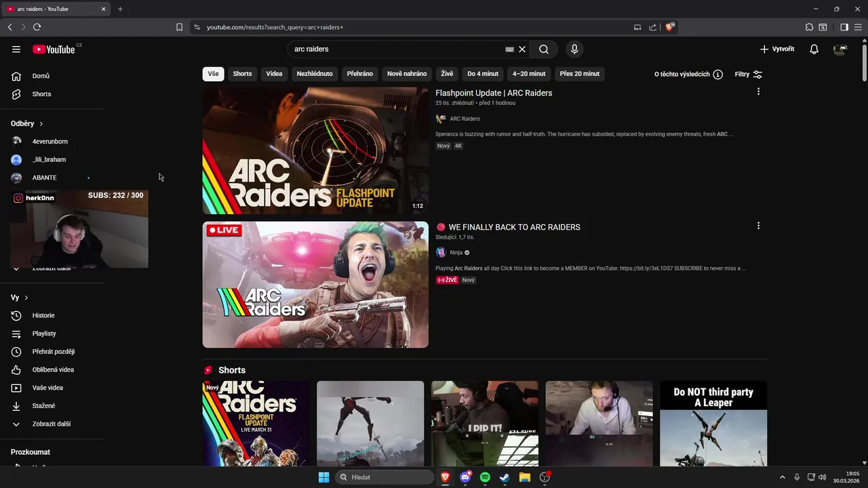This screenshot has height=488, width=868.
Task: Select the Nezhlédnuto filter chip
Action: tap(315, 74)
